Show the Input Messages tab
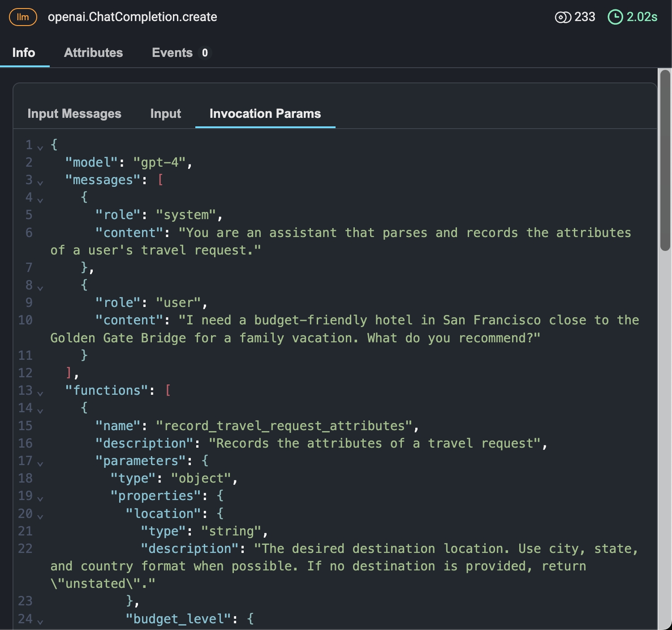The image size is (672, 630). (x=74, y=113)
